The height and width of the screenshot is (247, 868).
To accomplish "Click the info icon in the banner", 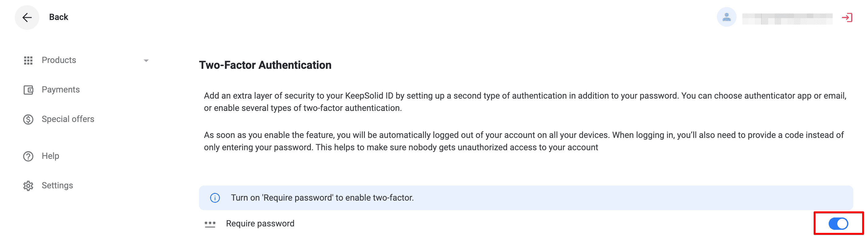I will tap(215, 198).
